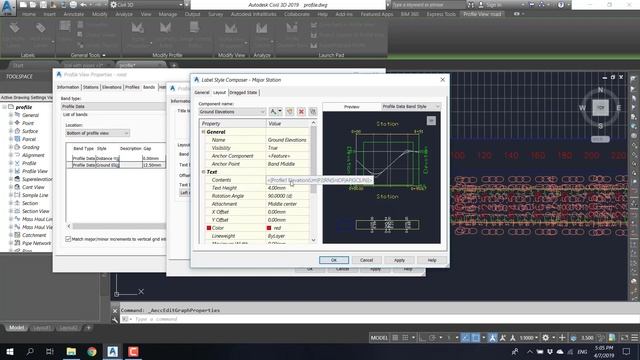
Task: Delete component with the red X icon
Action: 301,111
